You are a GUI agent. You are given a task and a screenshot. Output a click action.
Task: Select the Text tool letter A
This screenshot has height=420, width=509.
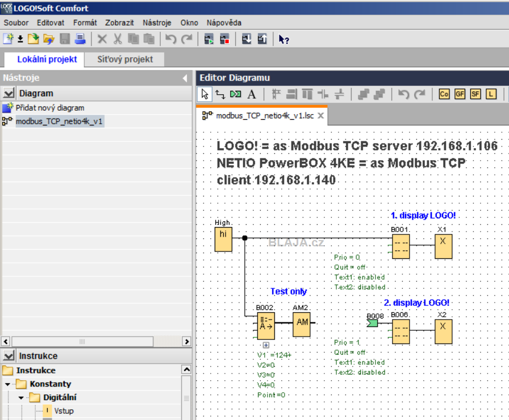(x=252, y=94)
